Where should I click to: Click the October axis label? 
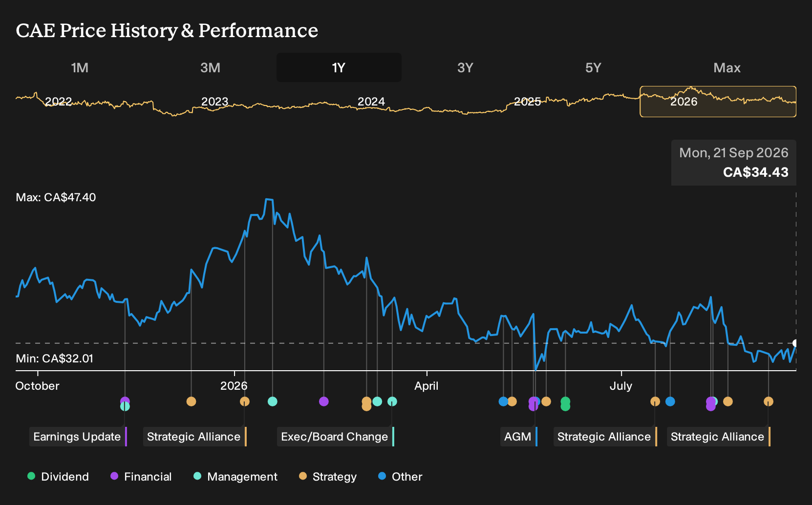tap(37, 386)
